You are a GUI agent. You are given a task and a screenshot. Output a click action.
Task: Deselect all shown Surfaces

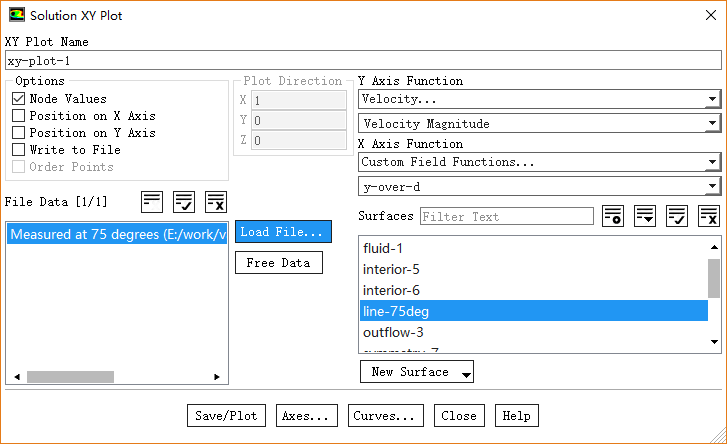click(709, 216)
